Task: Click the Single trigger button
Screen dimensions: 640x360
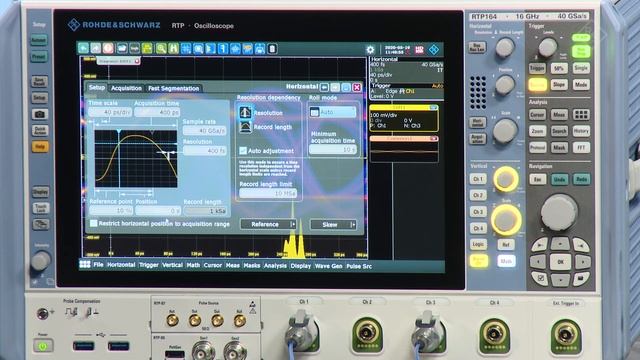Action: [581, 68]
